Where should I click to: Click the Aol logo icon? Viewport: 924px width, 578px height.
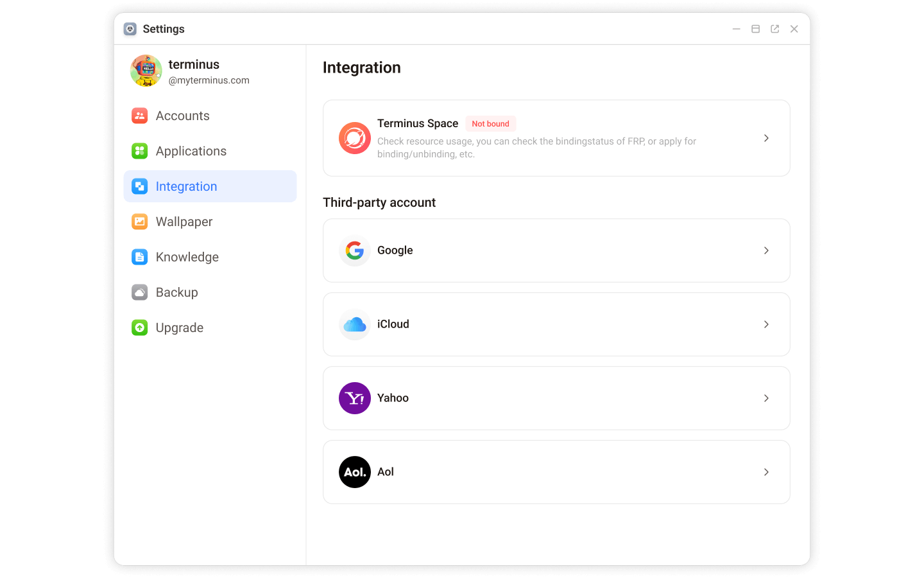pyautogui.click(x=355, y=472)
